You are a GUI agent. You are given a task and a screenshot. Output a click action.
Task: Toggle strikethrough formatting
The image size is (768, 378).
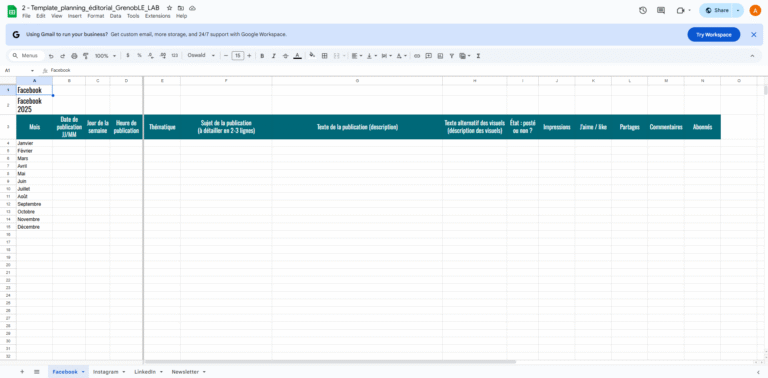[x=286, y=56]
